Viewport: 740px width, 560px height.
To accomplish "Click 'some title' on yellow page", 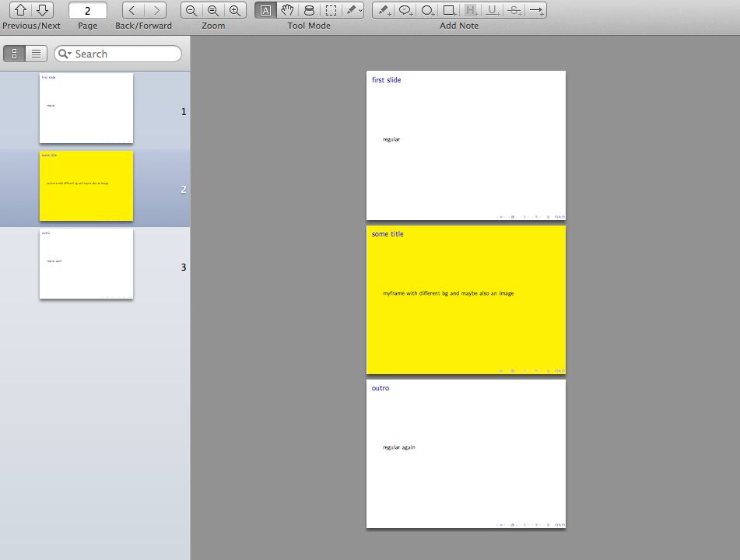I will [388, 234].
